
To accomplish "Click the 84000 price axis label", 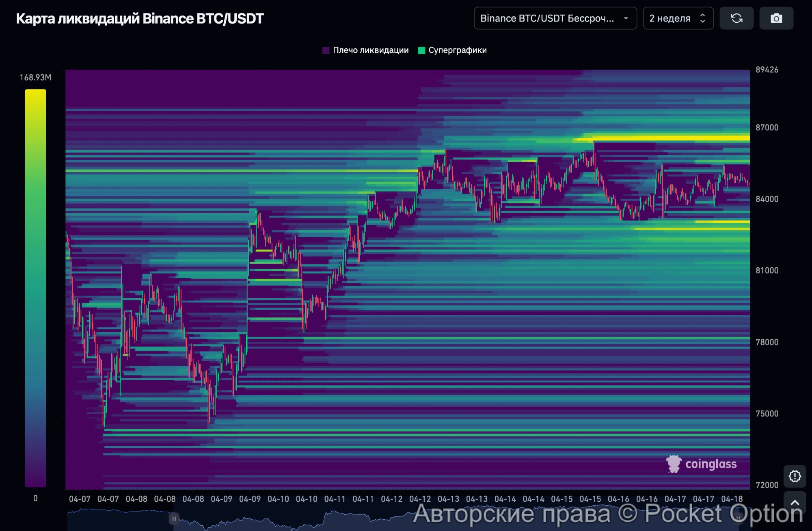I will click(767, 199).
